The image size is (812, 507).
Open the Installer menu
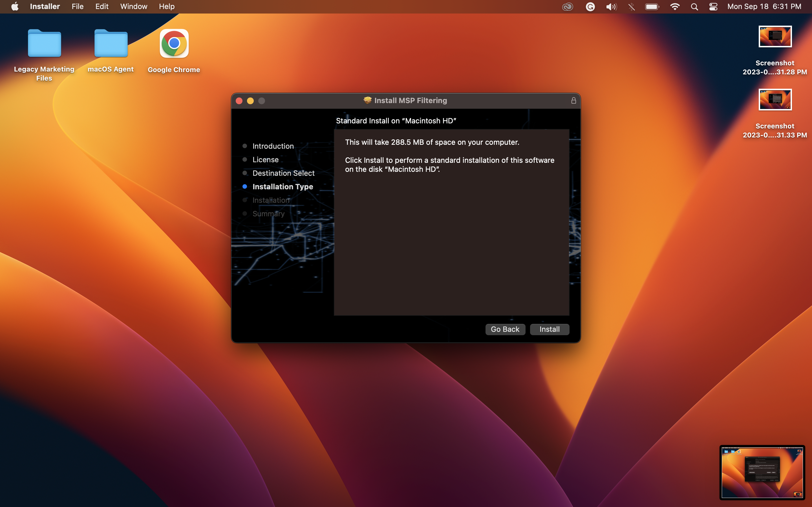pos(45,6)
